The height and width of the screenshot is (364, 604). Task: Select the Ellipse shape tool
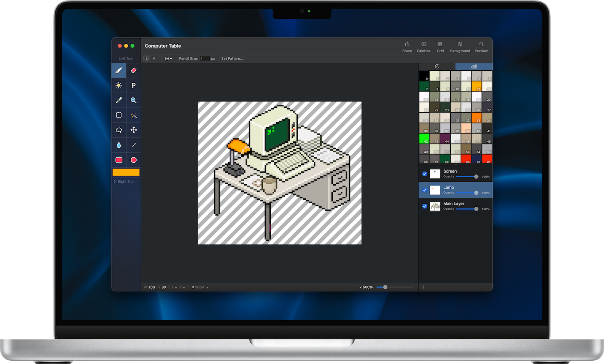[x=134, y=160]
